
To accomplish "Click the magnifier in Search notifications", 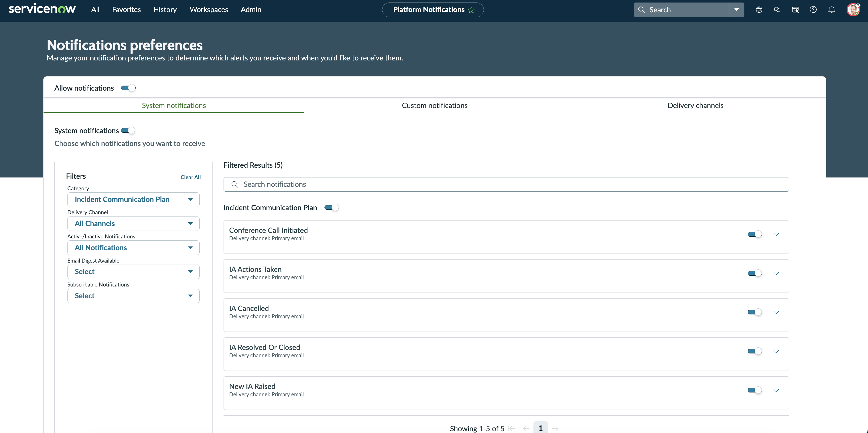I will click(235, 184).
